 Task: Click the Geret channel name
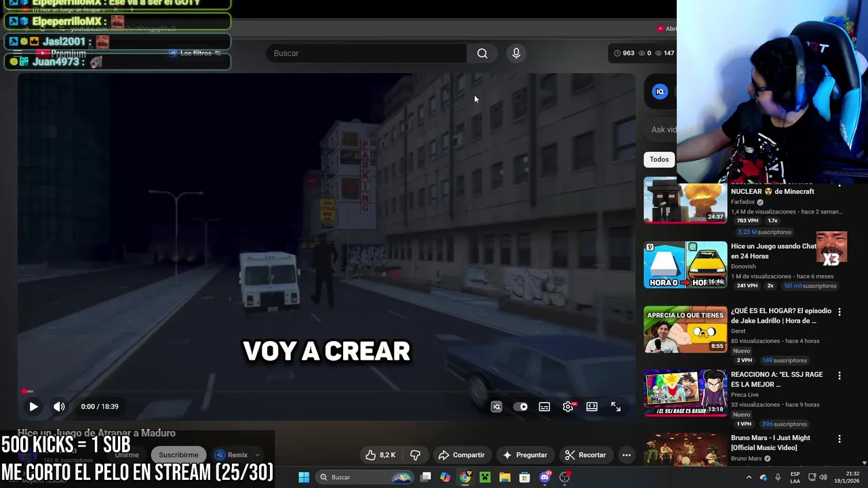click(738, 331)
